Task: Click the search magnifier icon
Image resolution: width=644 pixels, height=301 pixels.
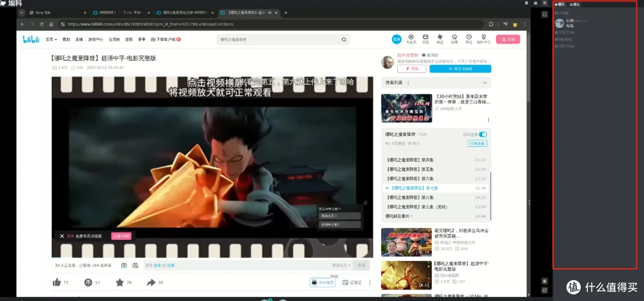Action: [x=344, y=40]
